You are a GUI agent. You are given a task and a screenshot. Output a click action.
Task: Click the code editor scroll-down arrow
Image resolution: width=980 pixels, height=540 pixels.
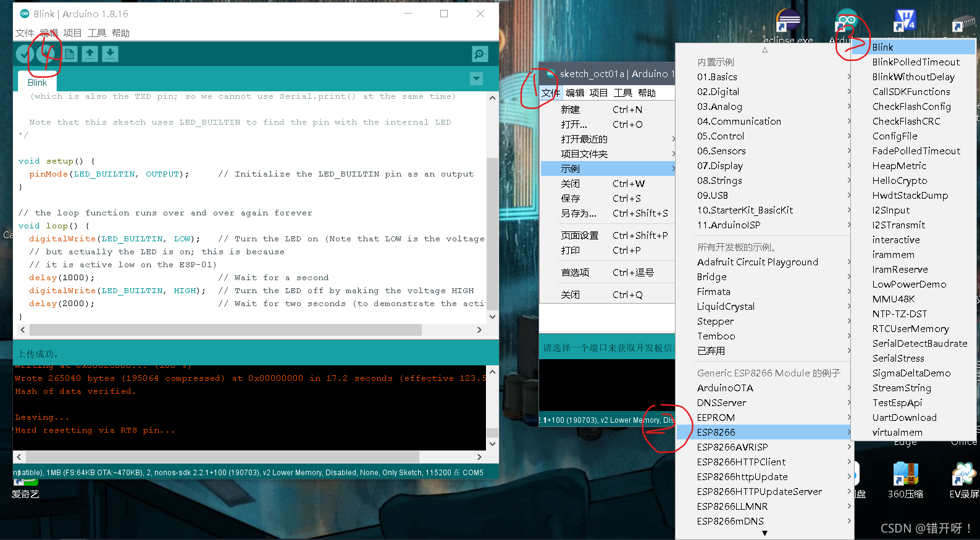tap(492, 317)
